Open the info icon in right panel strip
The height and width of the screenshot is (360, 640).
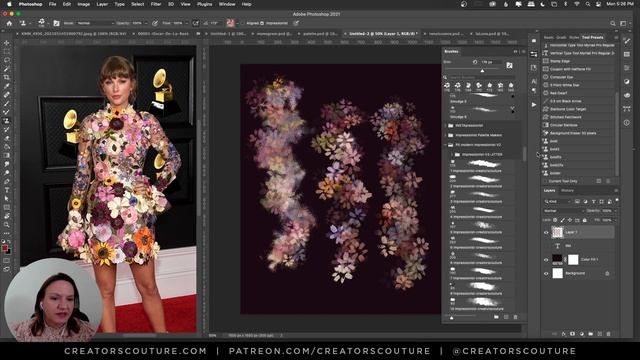pos(627,122)
